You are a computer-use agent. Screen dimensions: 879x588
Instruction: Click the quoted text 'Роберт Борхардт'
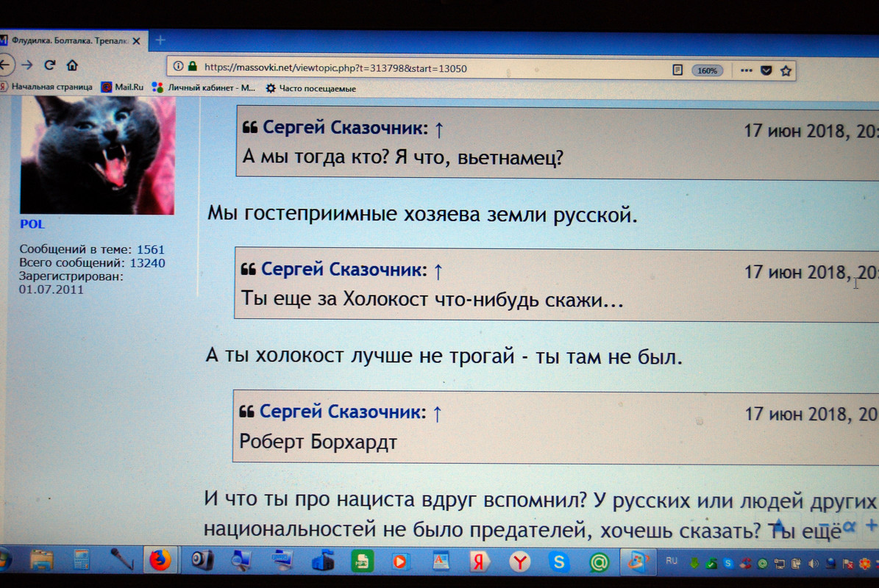(318, 442)
